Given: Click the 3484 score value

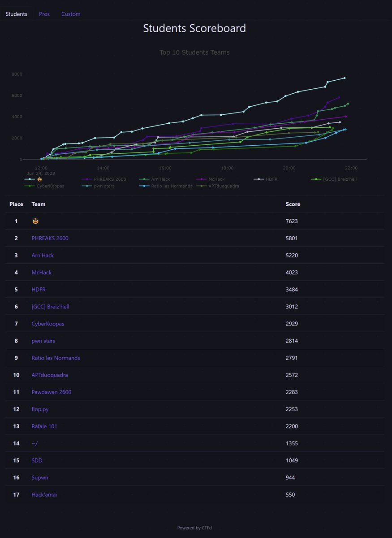Looking at the screenshot, I should (292, 289).
